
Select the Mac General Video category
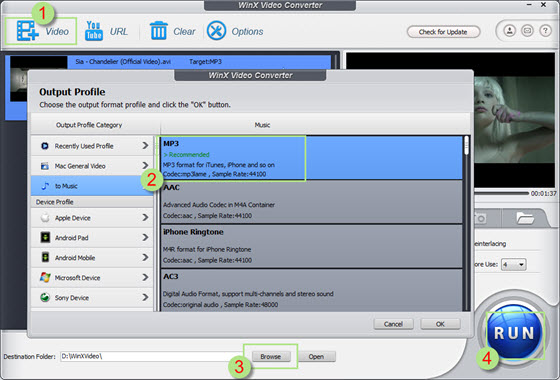click(x=92, y=166)
